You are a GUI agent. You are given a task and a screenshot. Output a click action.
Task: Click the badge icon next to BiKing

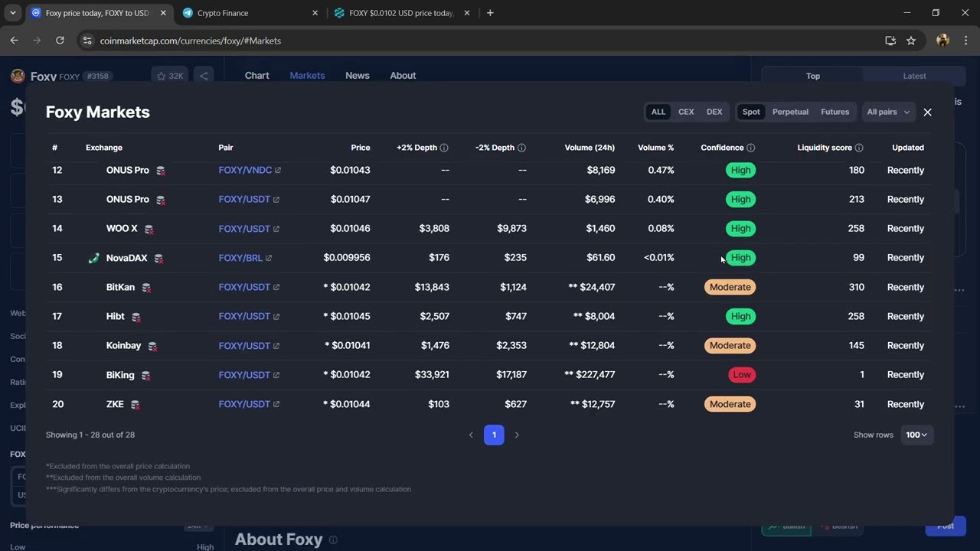145,375
